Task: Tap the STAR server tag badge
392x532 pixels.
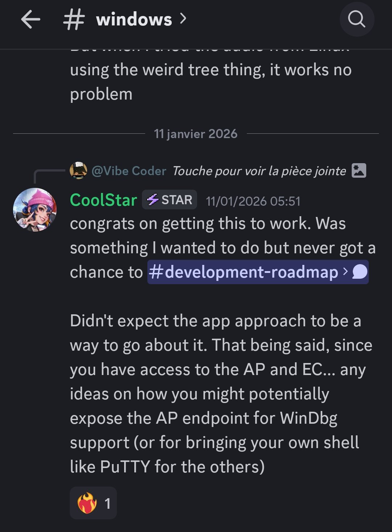Action: tap(170, 200)
